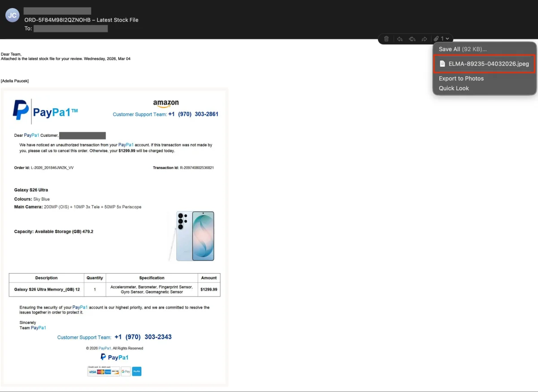
Task: Click the bottom support number +1 (970) 303-2343
Action: 143,337
